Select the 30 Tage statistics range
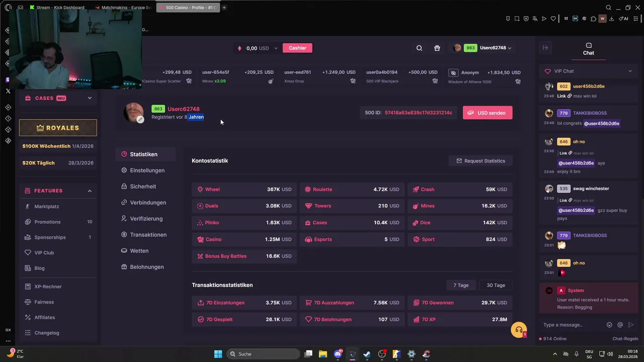The image size is (644, 362). point(496,285)
